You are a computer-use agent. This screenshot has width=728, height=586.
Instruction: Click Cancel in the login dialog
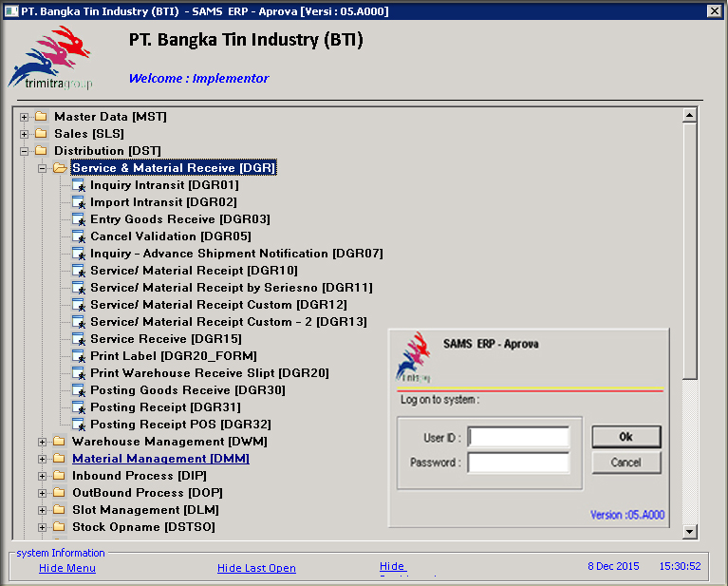pyautogui.click(x=625, y=463)
